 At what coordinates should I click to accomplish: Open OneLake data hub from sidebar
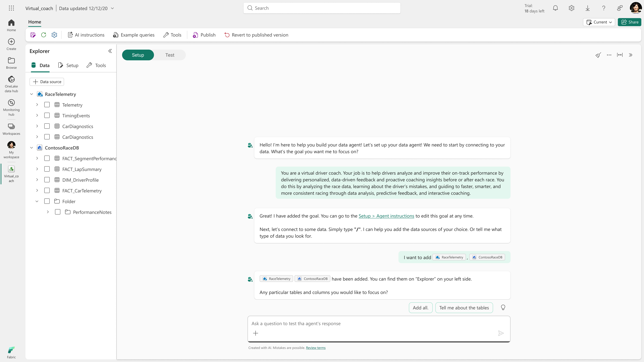pyautogui.click(x=11, y=84)
